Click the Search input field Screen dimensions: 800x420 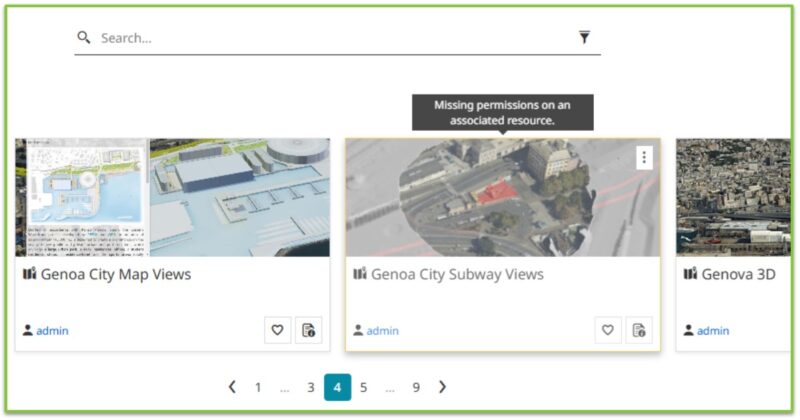(337, 38)
